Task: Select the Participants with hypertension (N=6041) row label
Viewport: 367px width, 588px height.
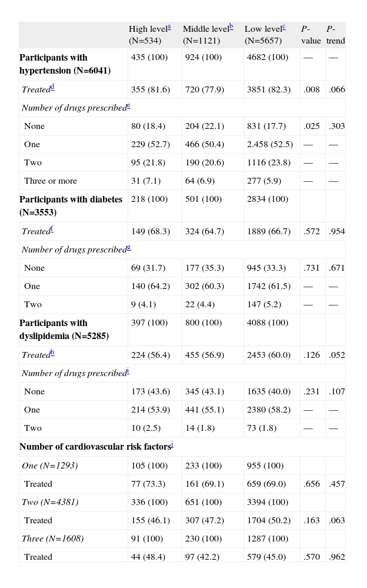Action: 65,64
